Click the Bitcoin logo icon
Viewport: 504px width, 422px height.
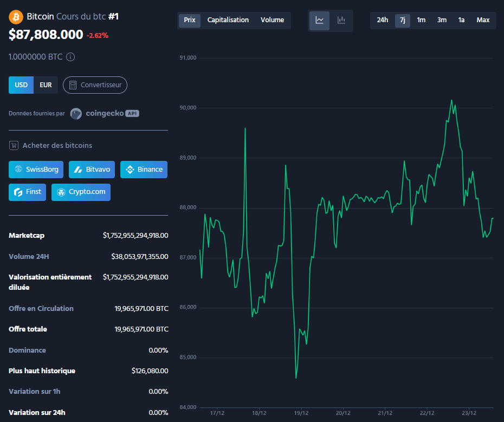(15, 17)
